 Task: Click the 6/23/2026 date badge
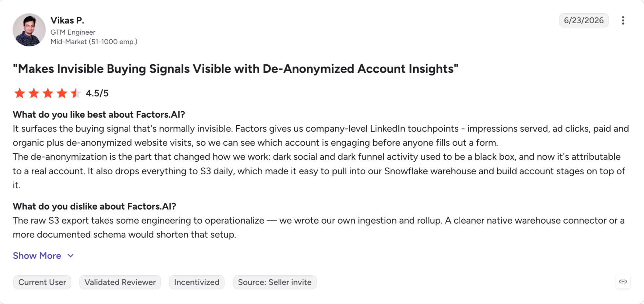pyautogui.click(x=584, y=20)
